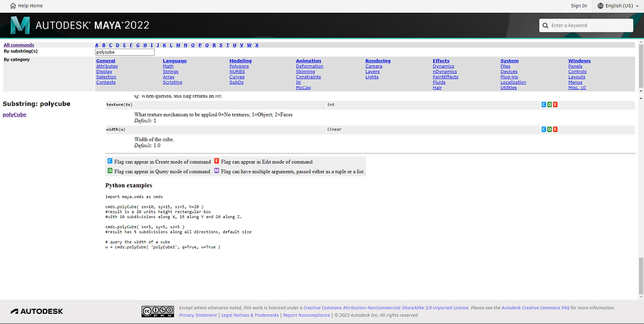Open the All commands link
The height and width of the screenshot is (324, 644).
19,45
